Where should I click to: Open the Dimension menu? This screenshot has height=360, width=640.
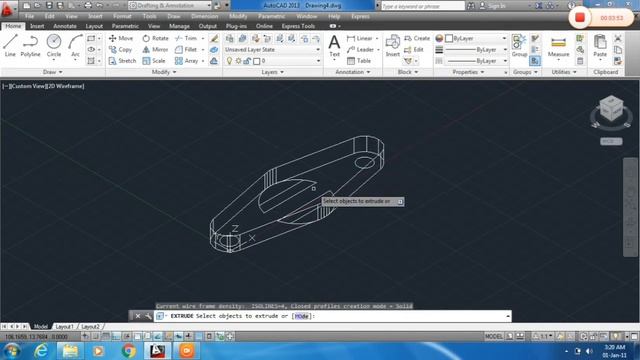click(x=204, y=16)
